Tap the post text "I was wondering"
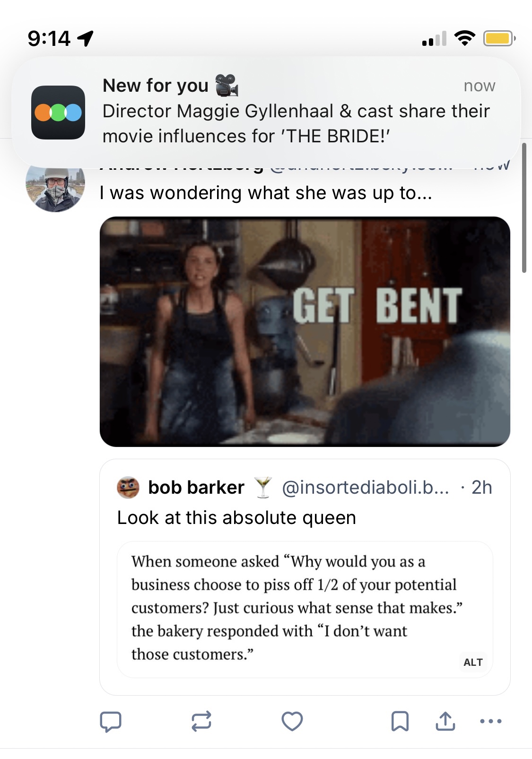This screenshot has height=759, width=532. 266,193
